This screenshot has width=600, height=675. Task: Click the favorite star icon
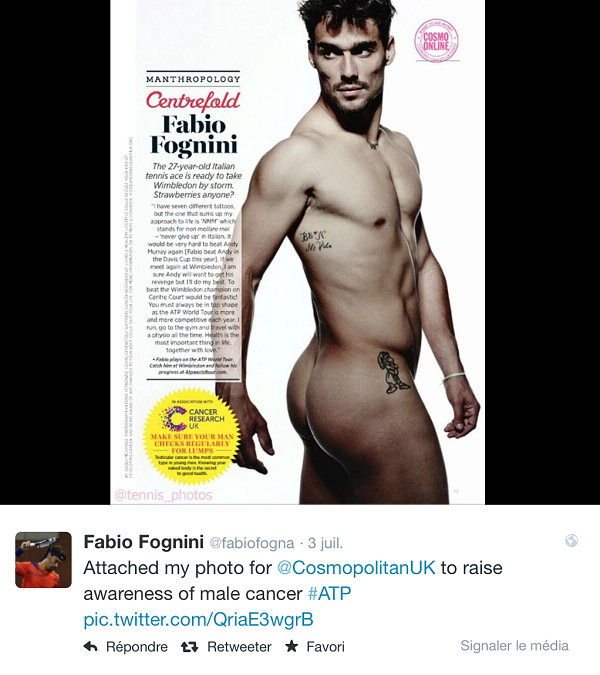coord(292,646)
